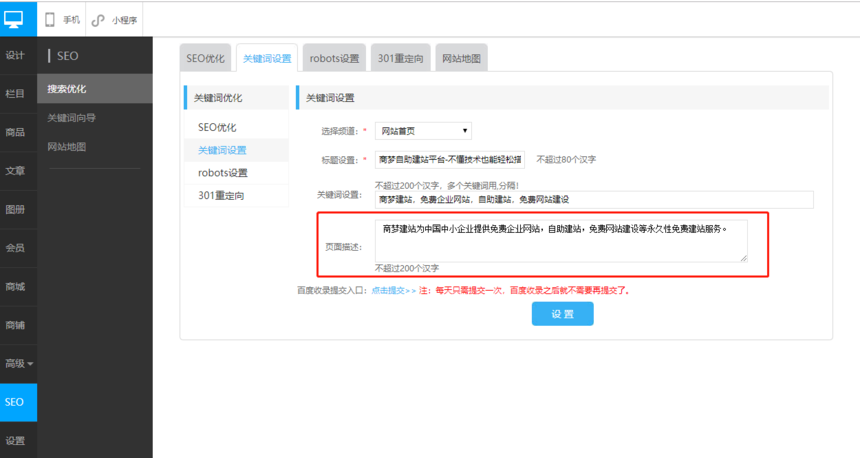Select robots设置 under 关键词优化 list
The width and height of the screenshot is (860, 458).
(236, 173)
